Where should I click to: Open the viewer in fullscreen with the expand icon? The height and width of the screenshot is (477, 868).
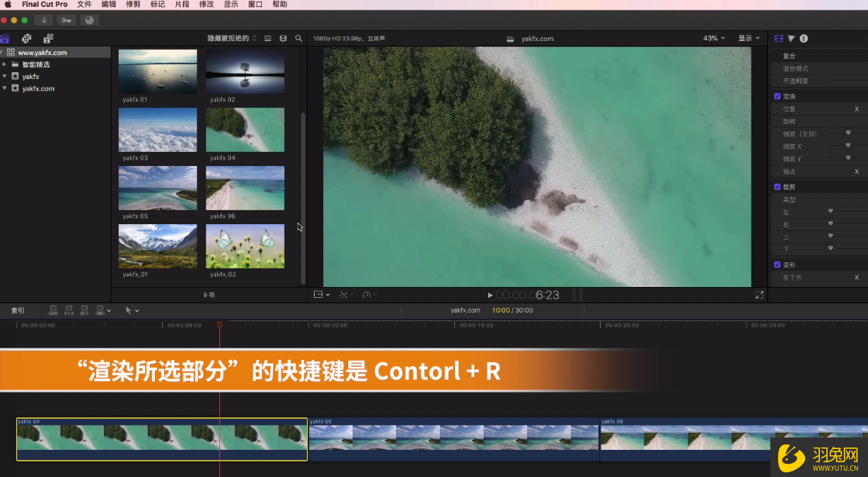(759, 295)
